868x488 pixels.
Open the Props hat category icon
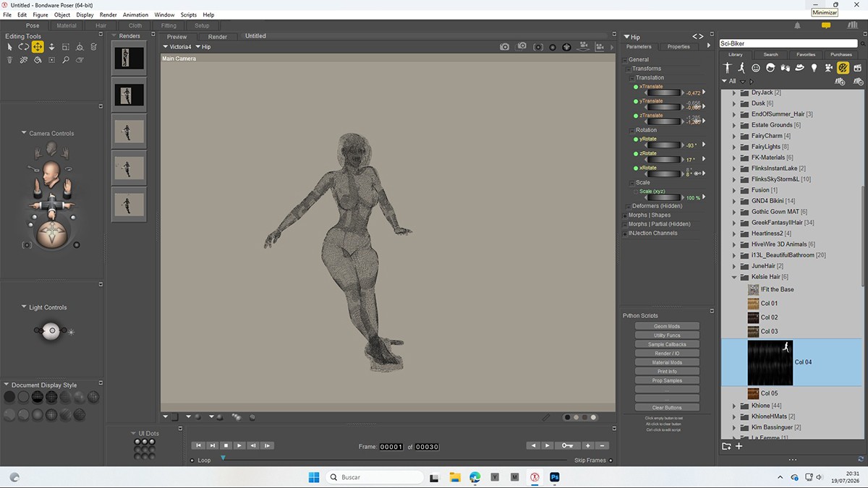tap(799, 68)
